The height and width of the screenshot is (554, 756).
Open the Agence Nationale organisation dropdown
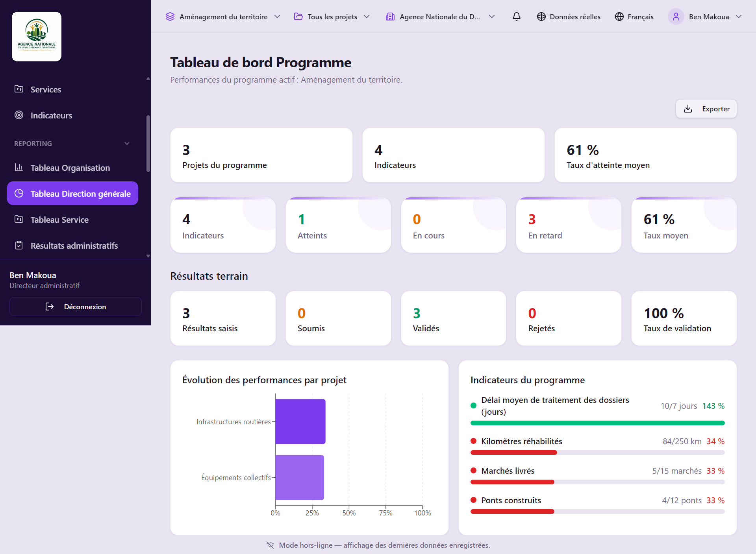tap(440, 17)
